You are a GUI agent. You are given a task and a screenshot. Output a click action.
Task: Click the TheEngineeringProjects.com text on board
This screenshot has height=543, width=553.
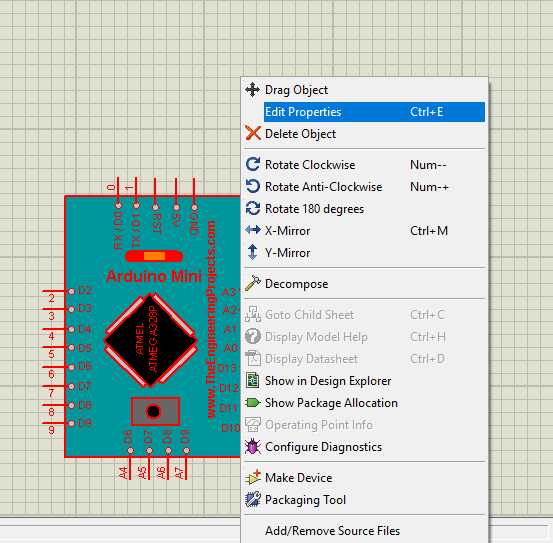click(x=211, y=319)
